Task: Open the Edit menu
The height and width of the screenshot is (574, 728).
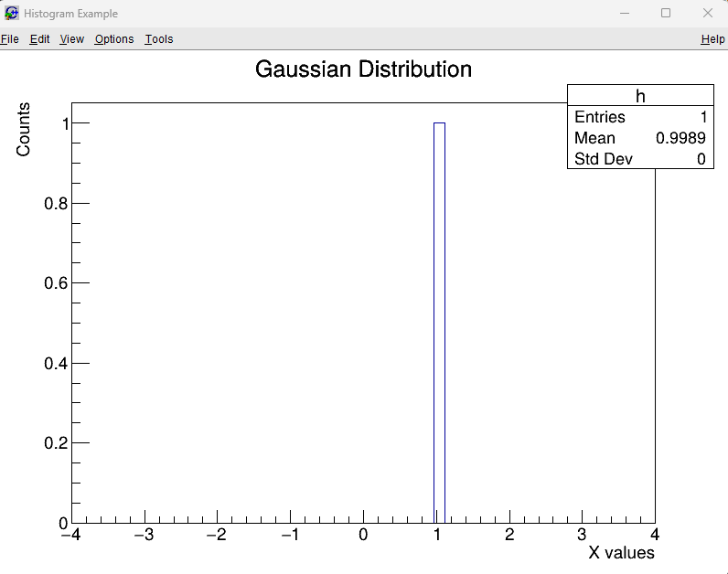Action: click(x=39, y=39)
